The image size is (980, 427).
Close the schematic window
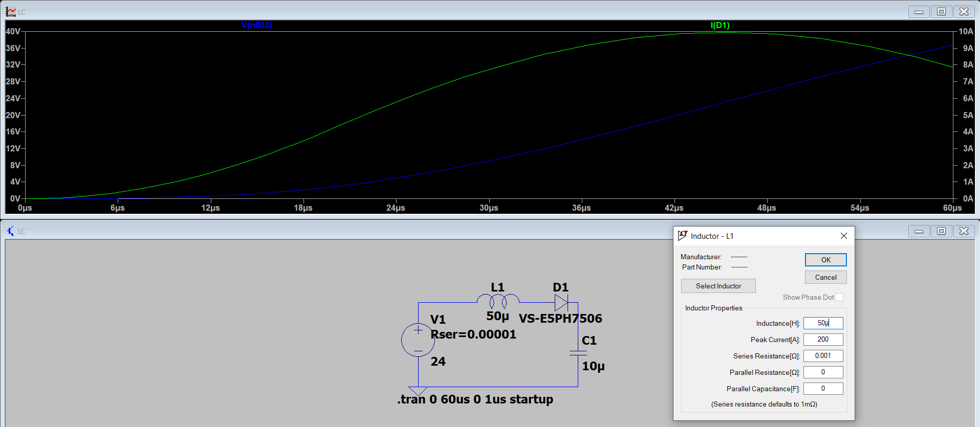(964, 231)
